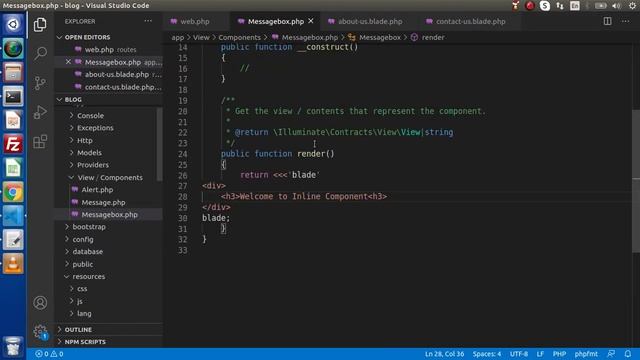The image size is (640, 360).
Task: Expand the Http folder
Action: pyautogui.click(x=84, y=140)
